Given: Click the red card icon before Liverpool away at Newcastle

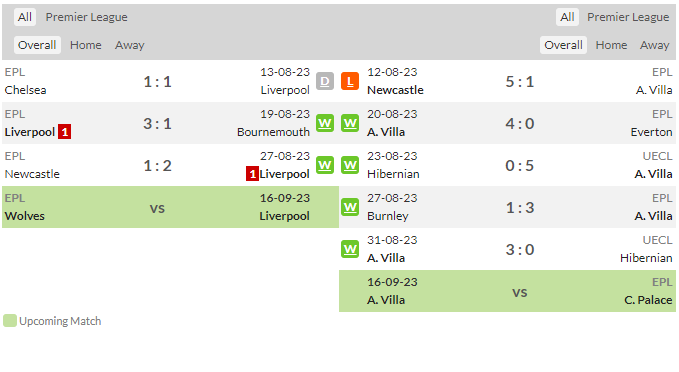Looking at the screenshot, I should click(x=252, y=174).
